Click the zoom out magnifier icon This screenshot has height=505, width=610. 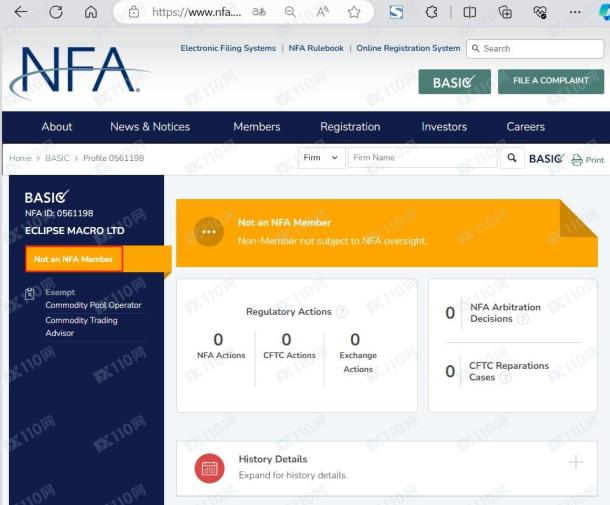click(x=290, y=12)
